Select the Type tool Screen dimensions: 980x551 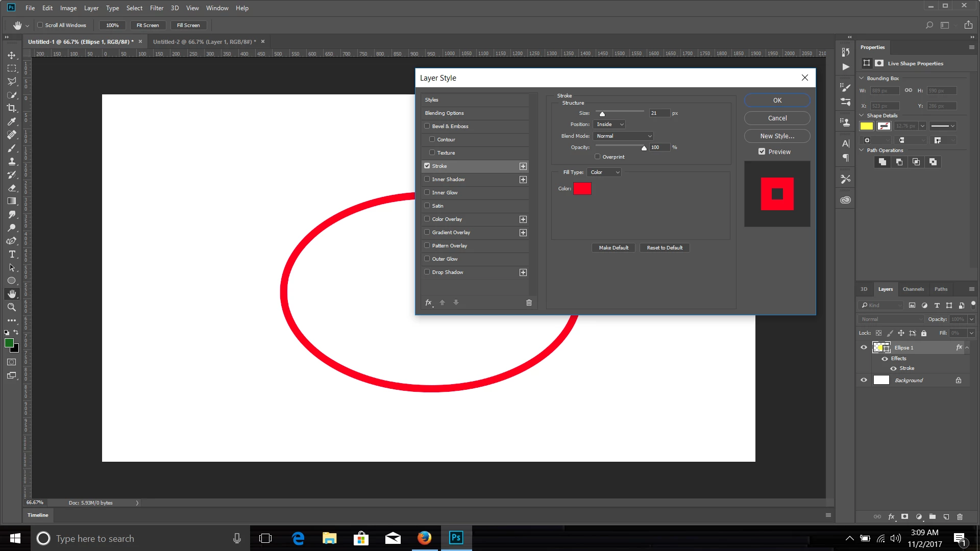12,254
